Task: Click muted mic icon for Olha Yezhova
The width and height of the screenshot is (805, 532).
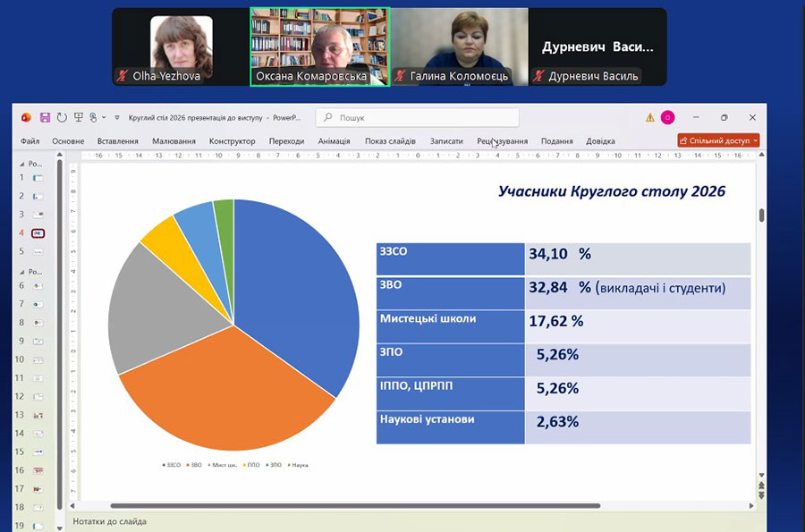Action: tap(123, 77)
